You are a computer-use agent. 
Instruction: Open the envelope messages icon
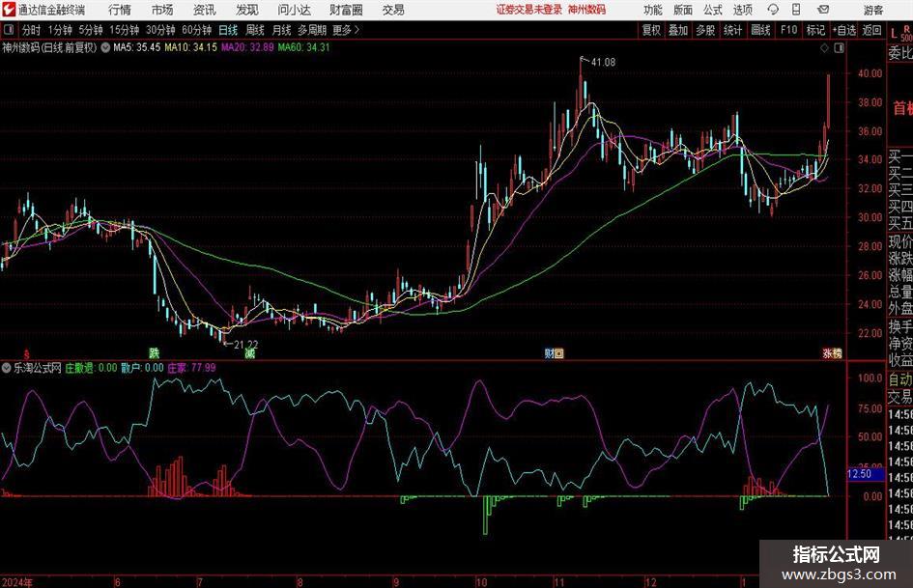coord(823,10)
